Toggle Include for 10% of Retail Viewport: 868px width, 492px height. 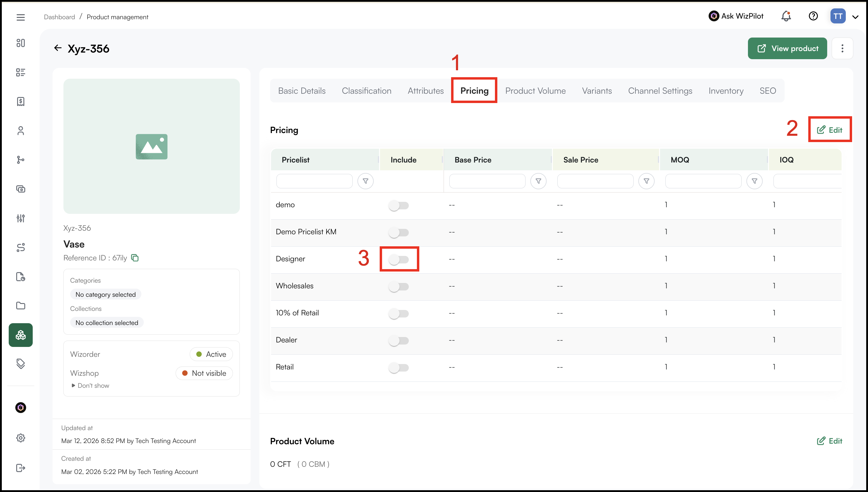pyautogui.click(x=399, y=314)
